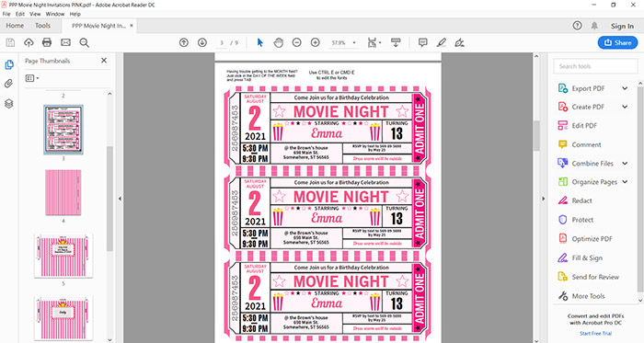The height and width of the screenshot is (343, 644).
Task: Select the page 3 thumbnail
Action: (63, 130)
